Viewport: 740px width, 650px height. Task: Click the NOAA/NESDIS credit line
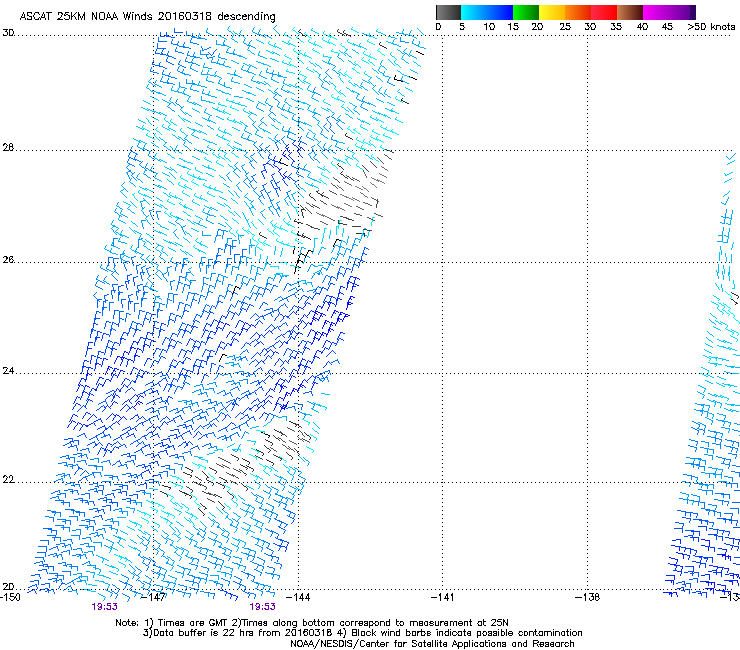coord(432,644)
